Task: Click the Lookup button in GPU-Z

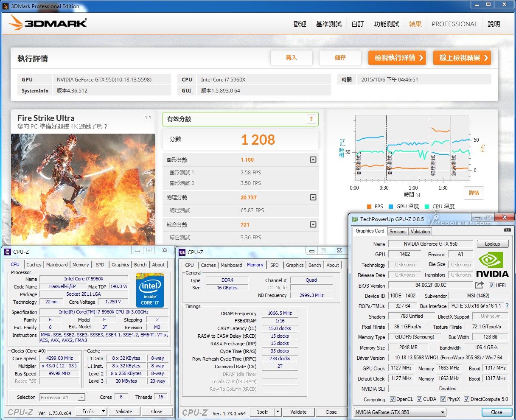Action: pyautogui.click(x=492, y=244)
